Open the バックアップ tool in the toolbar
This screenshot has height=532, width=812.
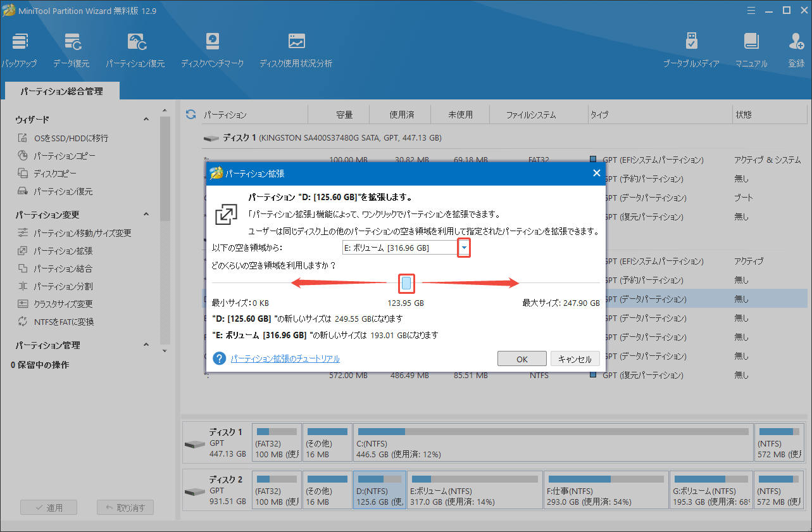pos(19,51)
